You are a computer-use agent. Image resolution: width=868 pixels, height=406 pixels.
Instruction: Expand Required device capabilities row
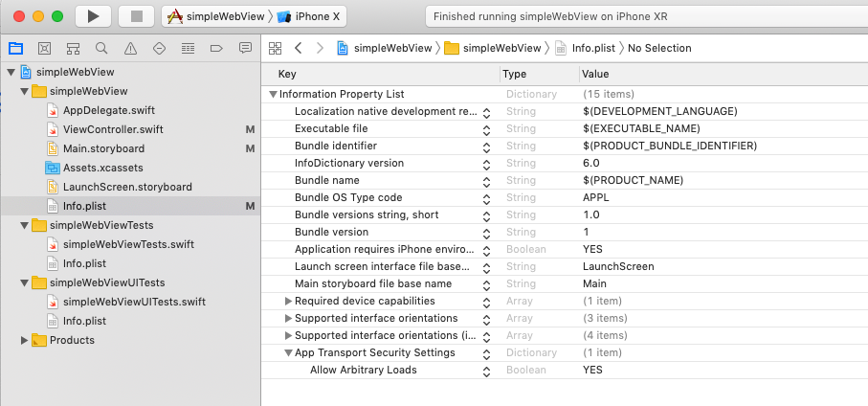(x=289, y=302)
